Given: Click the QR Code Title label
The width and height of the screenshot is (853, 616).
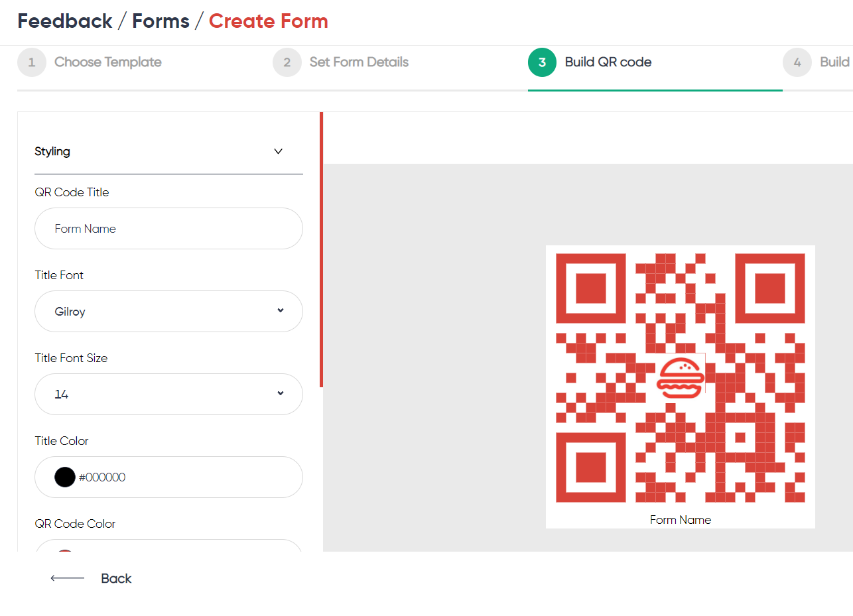Looking at the screenshot, I should (x=72, y=192).
